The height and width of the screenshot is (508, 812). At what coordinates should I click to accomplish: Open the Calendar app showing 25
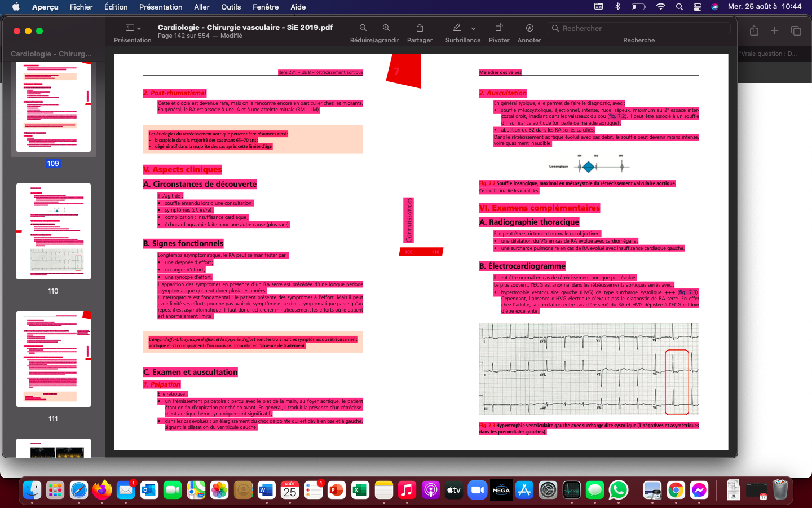click(x=290, y=490)
